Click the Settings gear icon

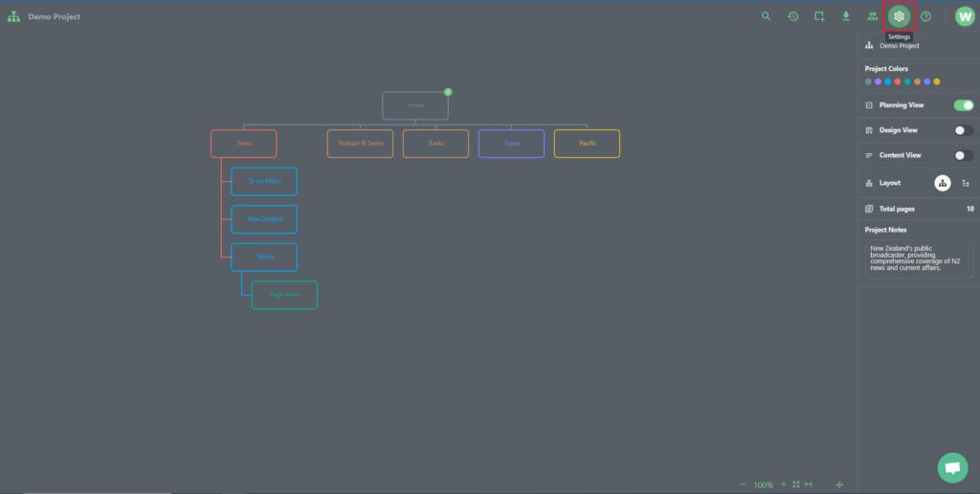[x=899, y=16]
